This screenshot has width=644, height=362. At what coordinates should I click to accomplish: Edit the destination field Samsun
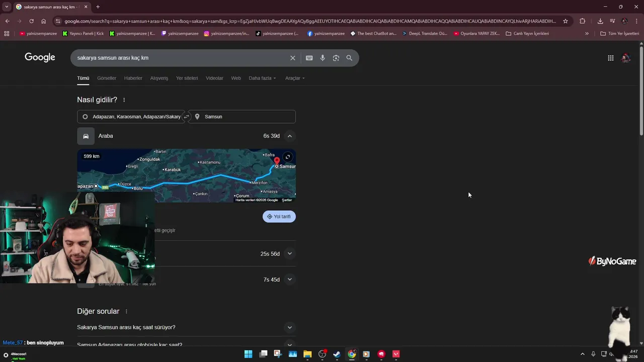tap(242, 117)
